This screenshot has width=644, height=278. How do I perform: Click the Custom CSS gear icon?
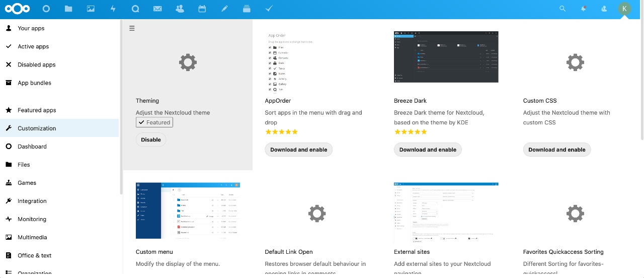click(x=575, y=62)
